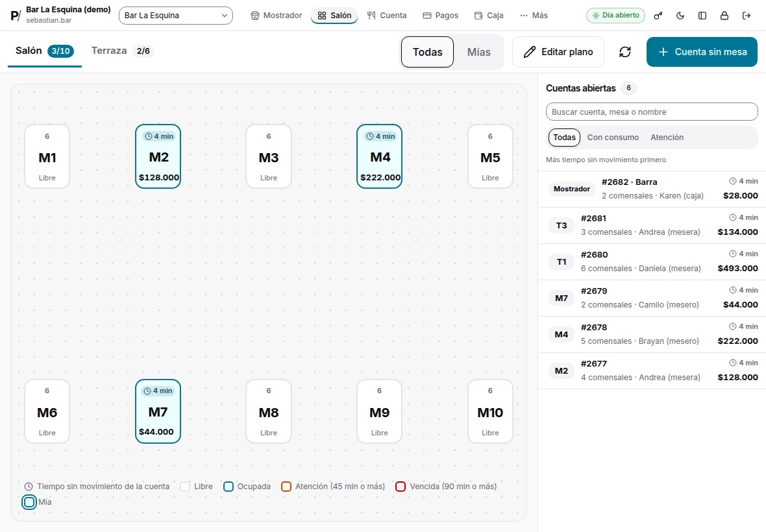Click the P/ app logo
Screen dimensions: 766x532
click(x=16, y=16)
